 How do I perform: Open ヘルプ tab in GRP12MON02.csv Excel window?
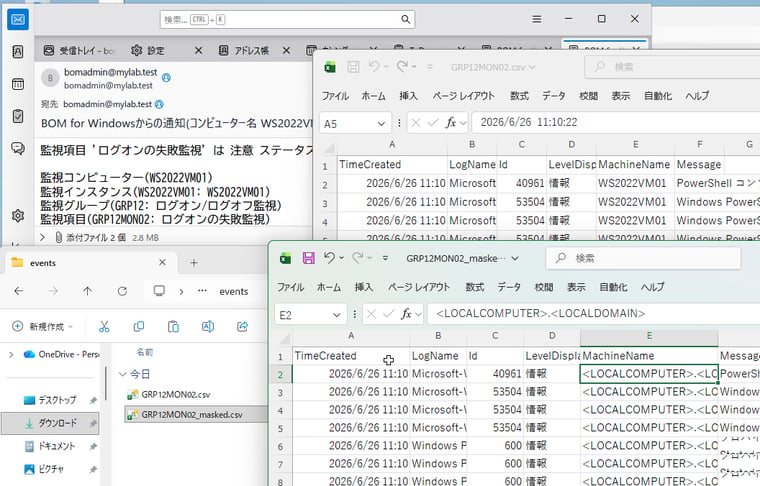tap(697, 96)
